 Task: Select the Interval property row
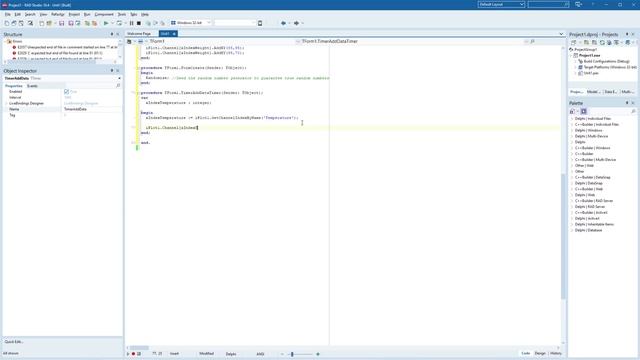pos(62,98)
